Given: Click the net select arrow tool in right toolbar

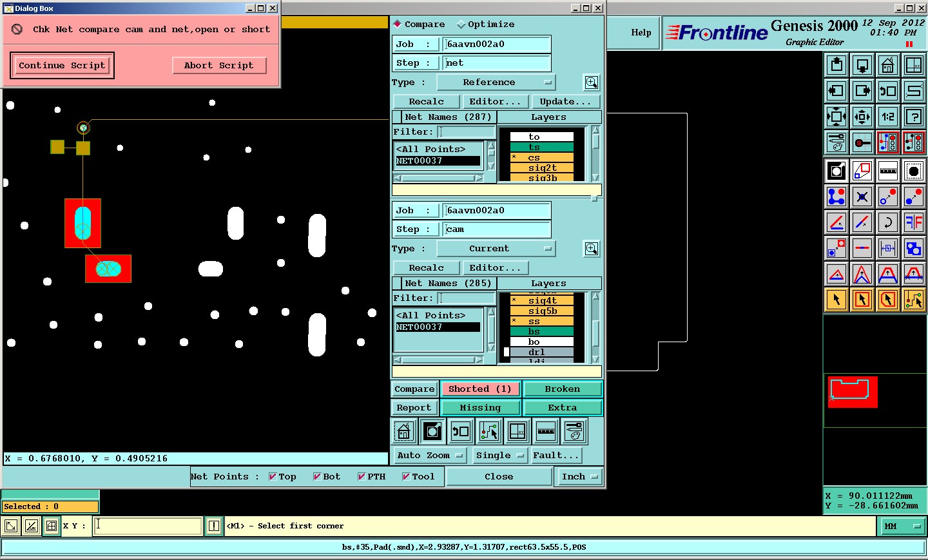Looking at the screenshot, I should (914, 300).
